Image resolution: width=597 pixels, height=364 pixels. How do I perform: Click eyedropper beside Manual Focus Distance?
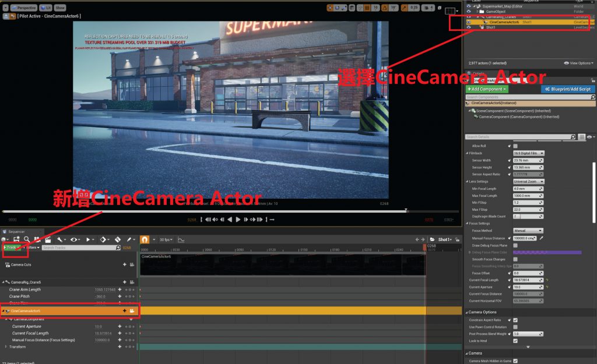pos(542,238)
